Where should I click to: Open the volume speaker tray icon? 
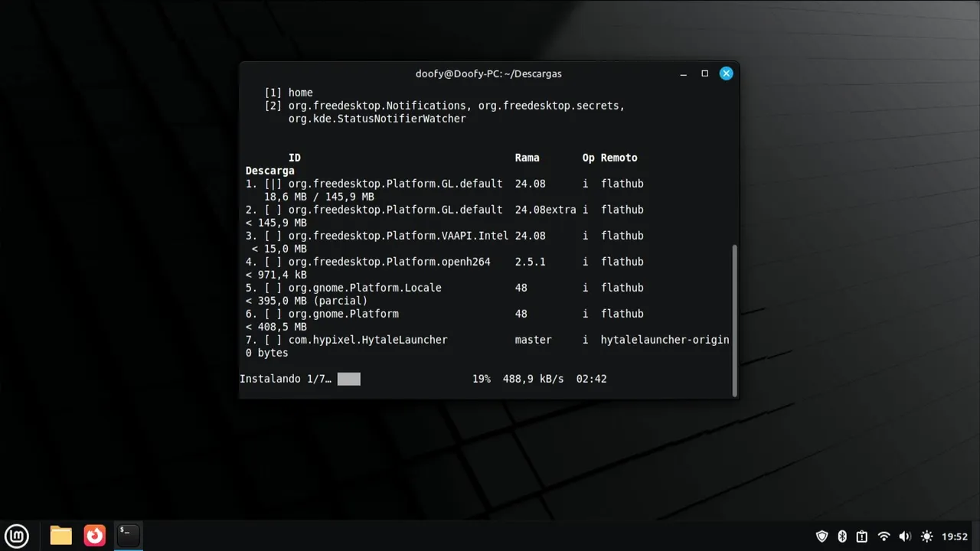[905, 536]
